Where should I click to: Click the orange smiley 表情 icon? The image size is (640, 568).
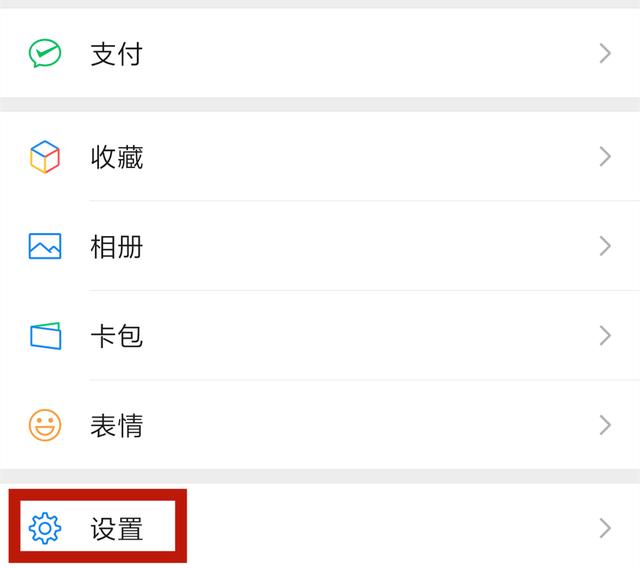pos(45,426)
